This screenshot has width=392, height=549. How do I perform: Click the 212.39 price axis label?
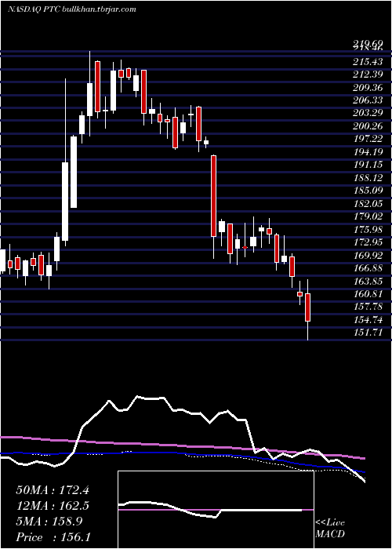(x=368, y=75)
